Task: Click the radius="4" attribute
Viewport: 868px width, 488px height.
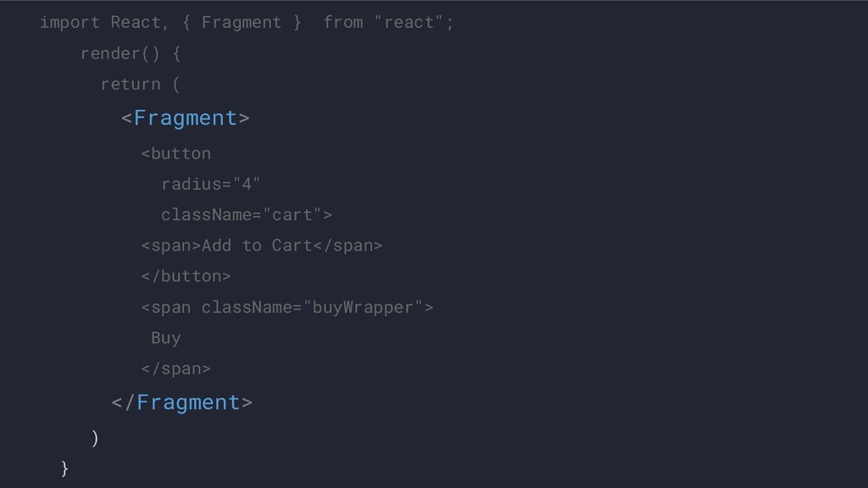Action: (x=211, y=184)
